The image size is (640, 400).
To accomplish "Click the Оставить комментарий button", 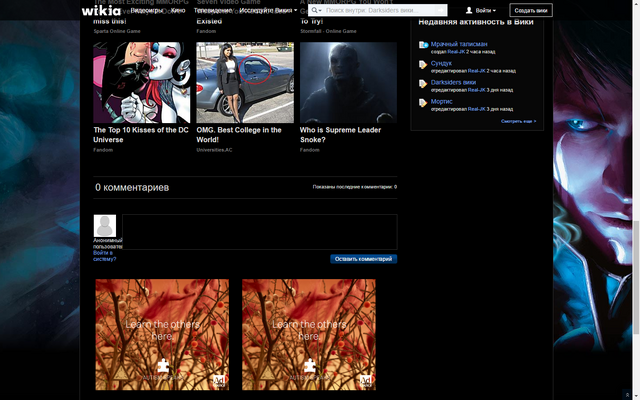I will 363,259.
